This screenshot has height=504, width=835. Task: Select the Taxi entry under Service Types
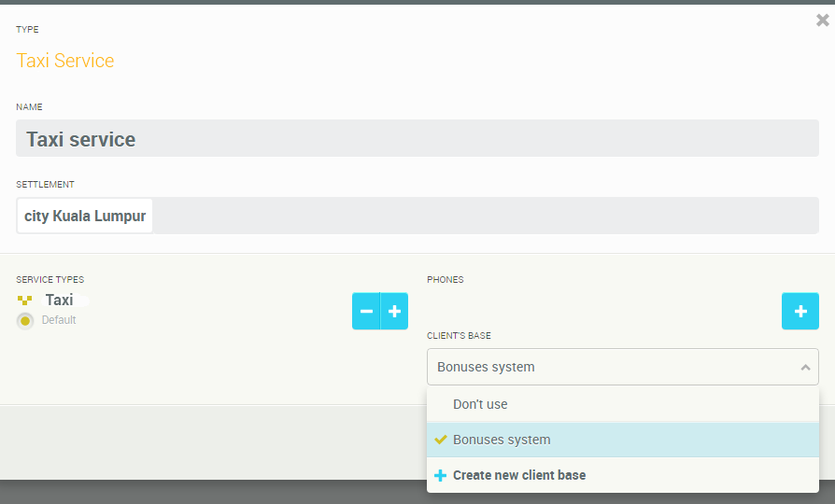tap(59, 301)
